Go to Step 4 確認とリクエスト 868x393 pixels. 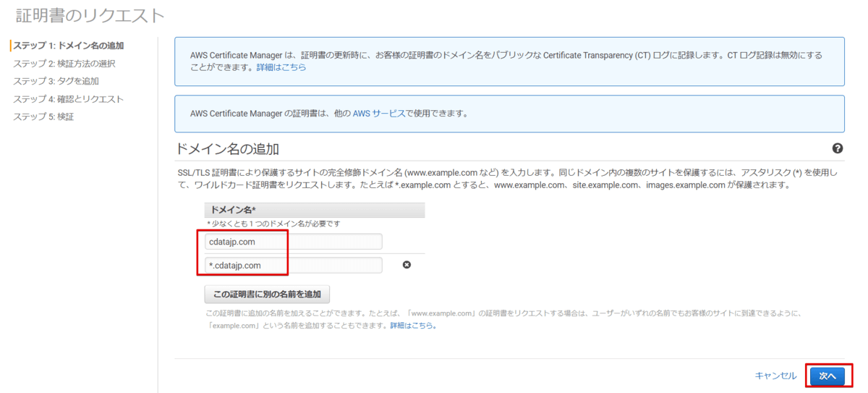(68, 99)
